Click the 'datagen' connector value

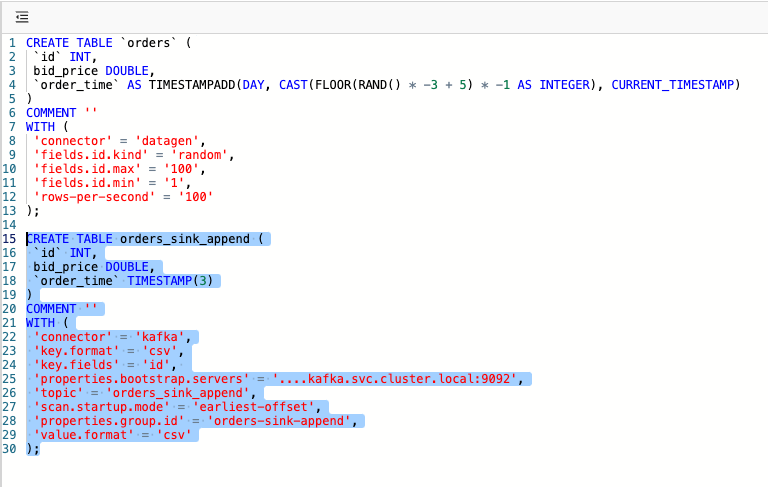[171, 141]
